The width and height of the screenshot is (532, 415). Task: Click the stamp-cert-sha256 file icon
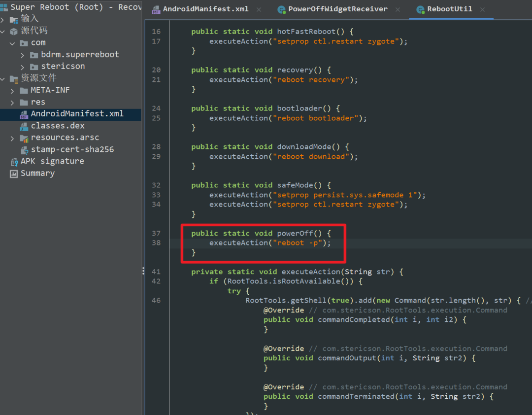(x=24, y=150)
